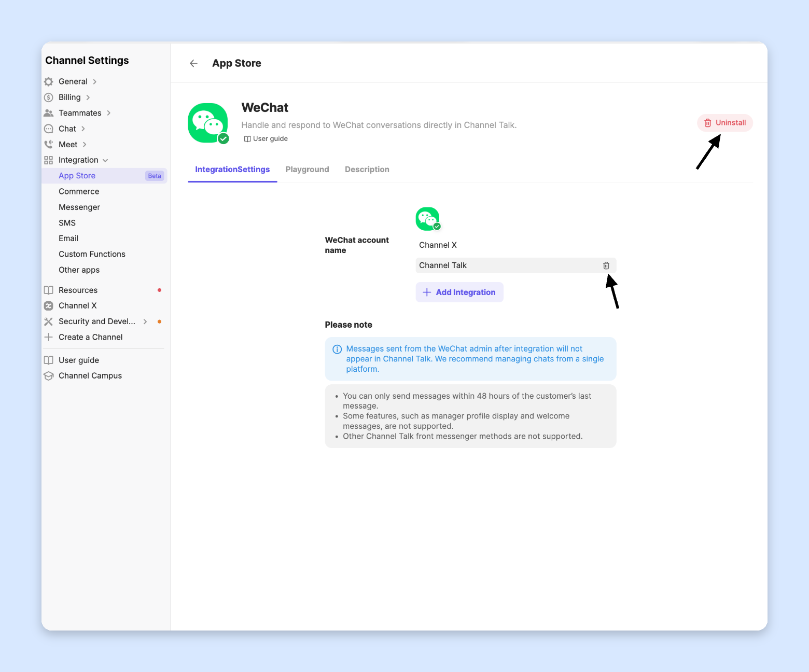Viewport: 809px width, 672px height.
Task: Open Channel Campus
Action: click(90, 376)
